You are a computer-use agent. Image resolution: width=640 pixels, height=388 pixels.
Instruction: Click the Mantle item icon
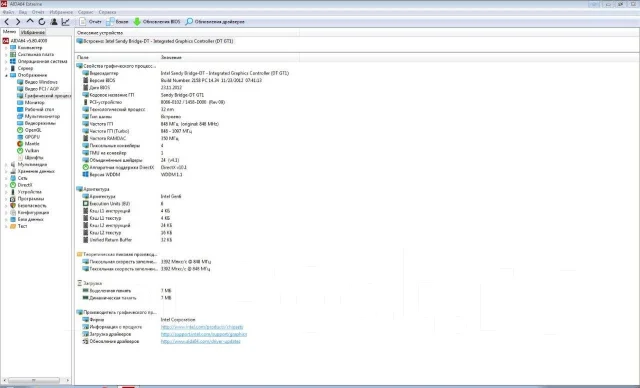click(x=20, y=144)
